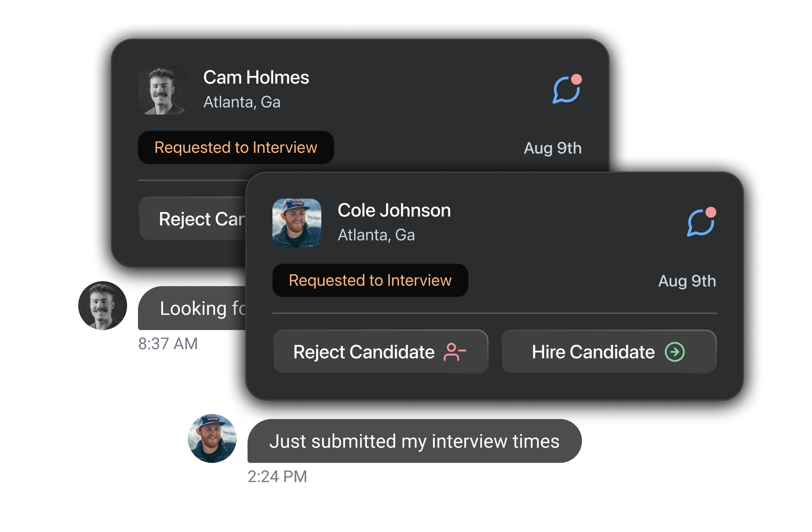This screenshot has width=812, height=532.
Task: Click green arrow icon in Hire Candidate
Action: pos(675,352)
